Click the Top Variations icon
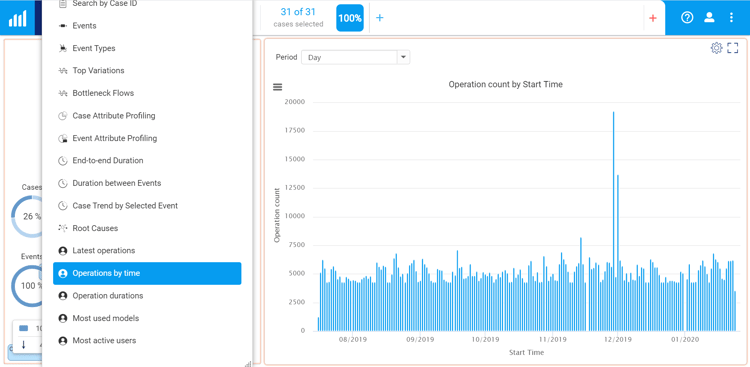 point(62,71)
